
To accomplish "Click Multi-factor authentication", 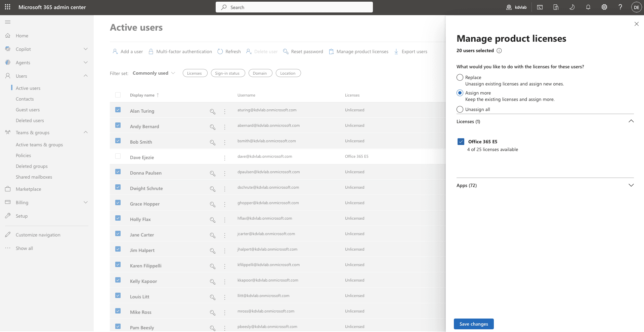I will pyautogui.click(x=180, y=51).
